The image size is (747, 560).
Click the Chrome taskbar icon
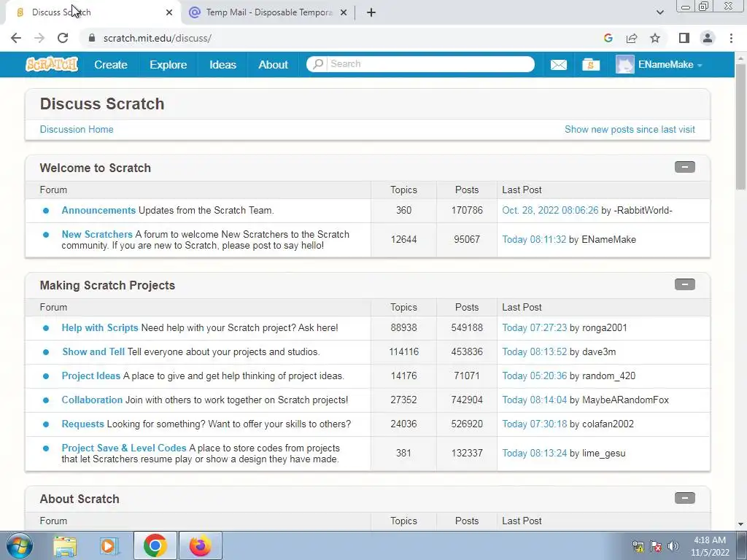pos(155,545)
